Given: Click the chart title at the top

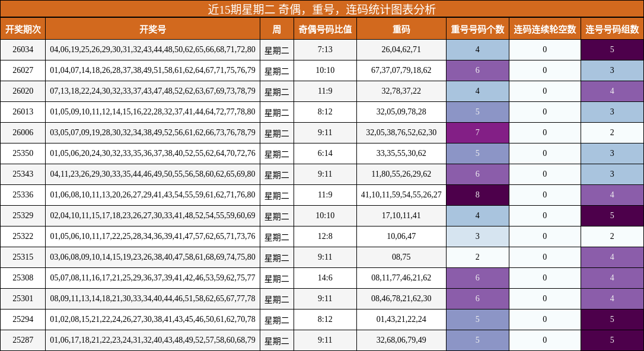Looking at the screenshot, I should [x=322, y=8].
